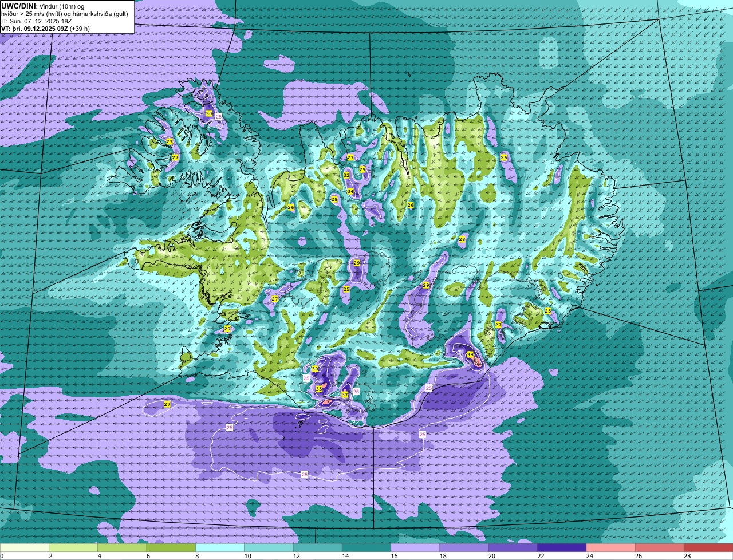Click the white 25 contour label beside yellow 37
Image resolution: width=733 pixels, height=560 pixels.
[356, 392]
